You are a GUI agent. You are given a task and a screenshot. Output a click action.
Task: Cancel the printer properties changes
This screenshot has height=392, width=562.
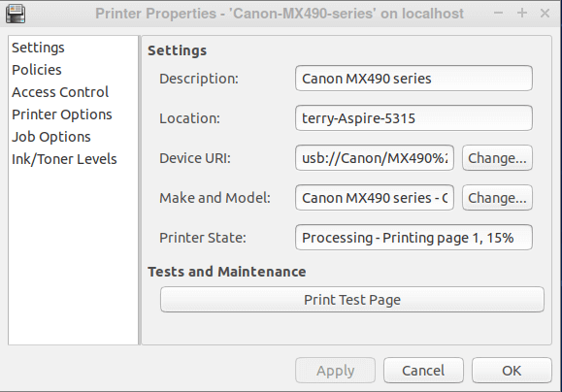point(423,370)
